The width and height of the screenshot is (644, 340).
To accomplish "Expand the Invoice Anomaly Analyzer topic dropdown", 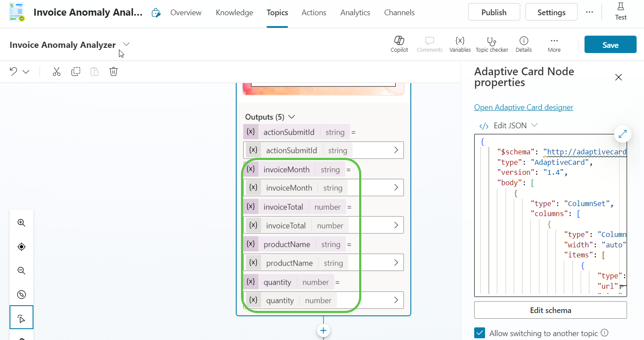I will 126,44.
